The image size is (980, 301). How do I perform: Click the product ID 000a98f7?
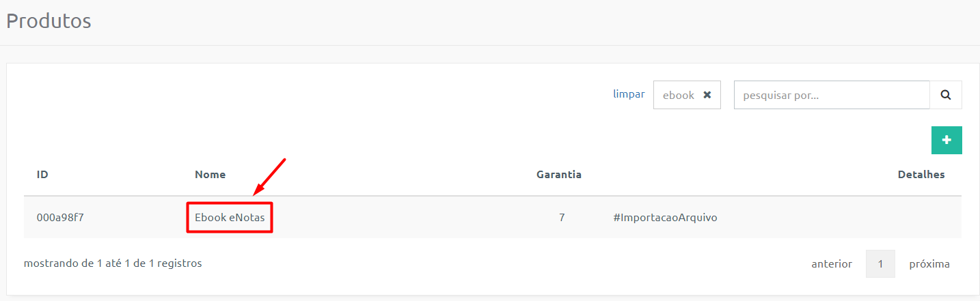[60, 218]
